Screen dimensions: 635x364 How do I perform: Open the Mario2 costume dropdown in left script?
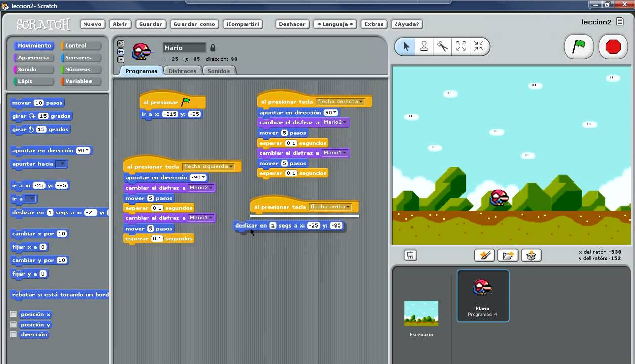click(x=211, y=188)
